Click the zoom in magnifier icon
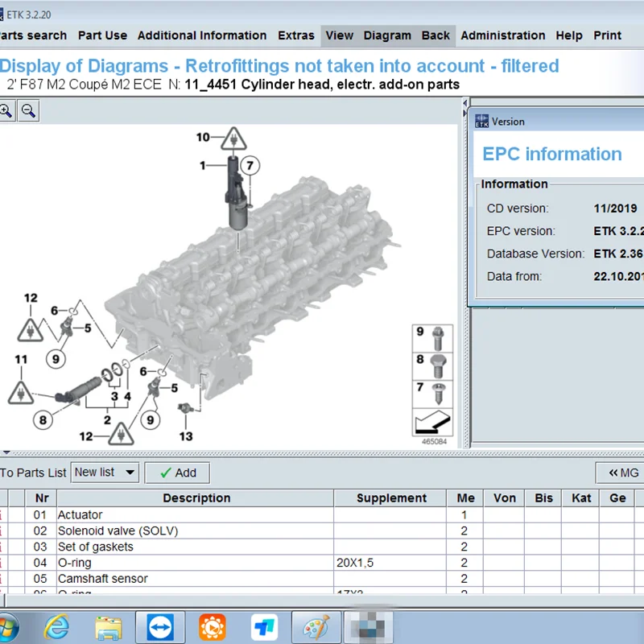The height and width of the screenshot is (644, 644). pyautogui.click(x=6, y=111)
